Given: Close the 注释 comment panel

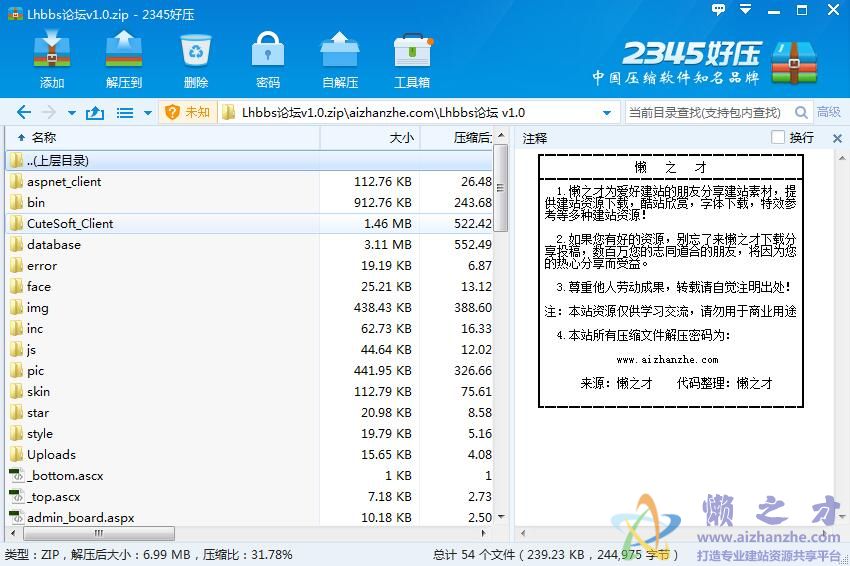Looking at the screenshot, I should coord(838,139).
